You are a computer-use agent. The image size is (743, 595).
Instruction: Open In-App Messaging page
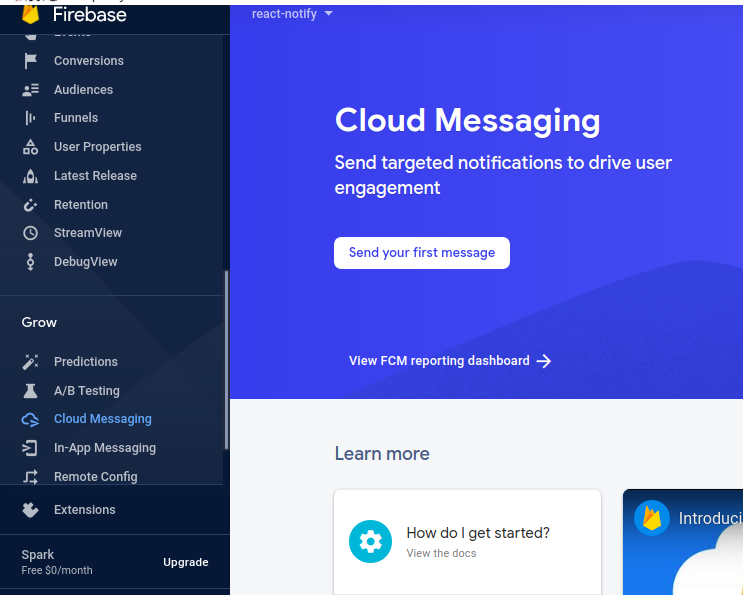pyautogui.click(x=105, y=448)
